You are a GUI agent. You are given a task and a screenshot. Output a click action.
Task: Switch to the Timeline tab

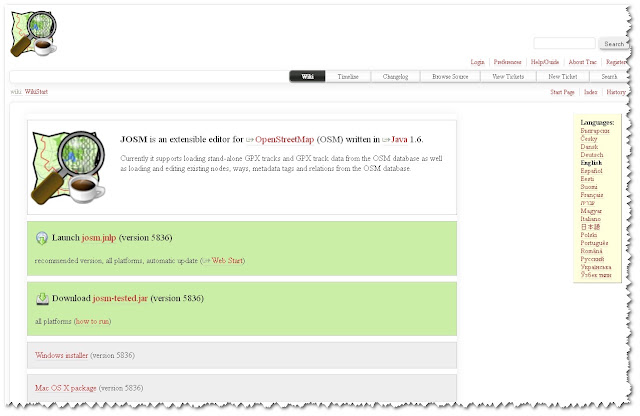tap(348, 76)
